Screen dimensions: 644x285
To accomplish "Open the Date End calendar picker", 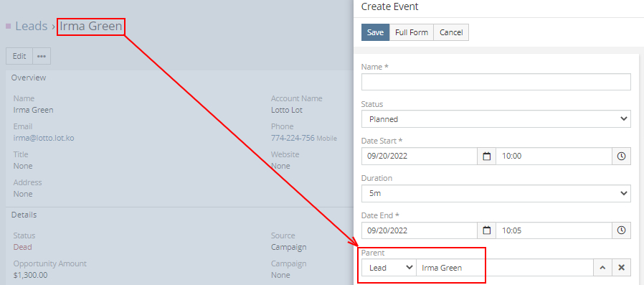I will click(487, 230).
